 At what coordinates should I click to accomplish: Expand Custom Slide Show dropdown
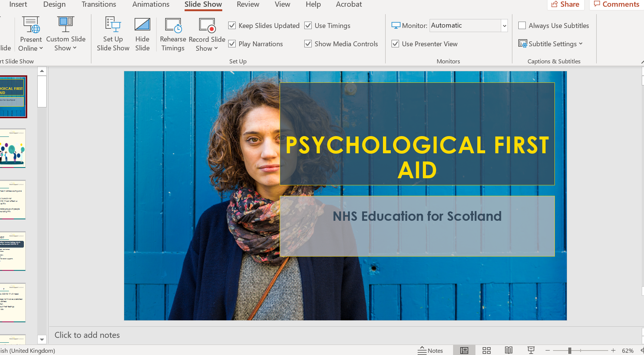66,43
